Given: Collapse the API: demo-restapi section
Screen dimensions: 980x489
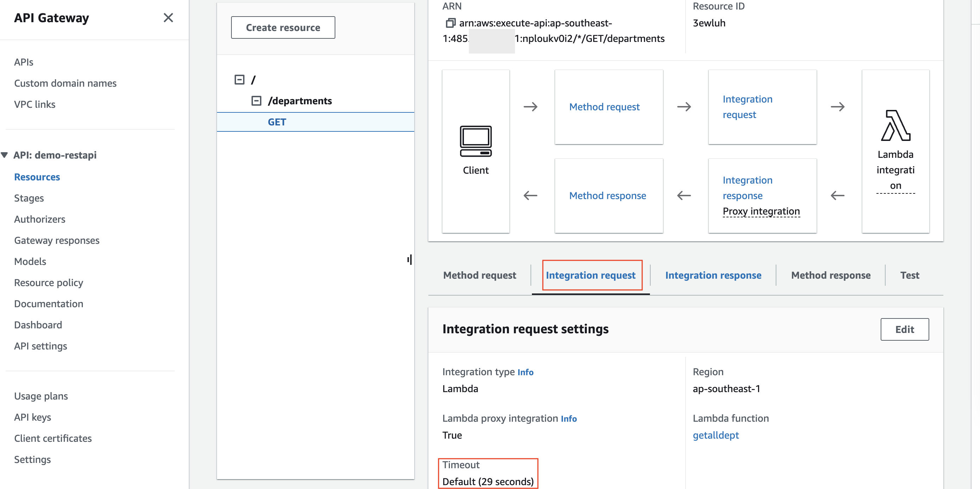Looking at the screenshot, I should (5, 155).
